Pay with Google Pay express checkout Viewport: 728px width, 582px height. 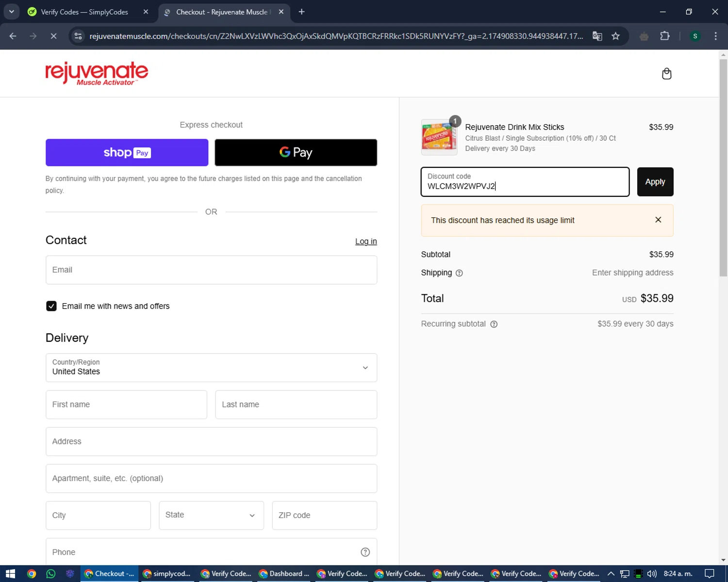[296, 152]
